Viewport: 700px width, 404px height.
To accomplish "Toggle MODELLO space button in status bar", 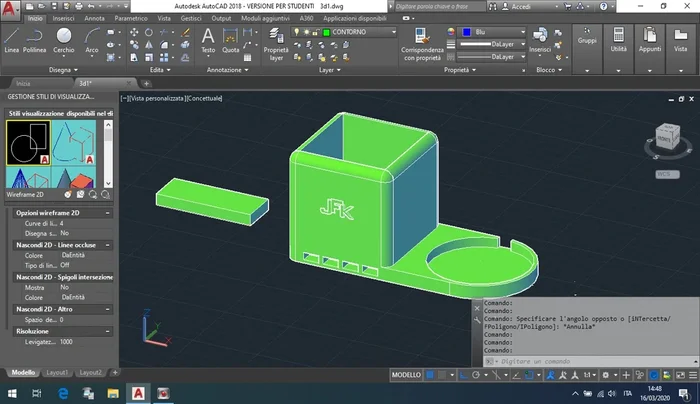I will point(406,375).
